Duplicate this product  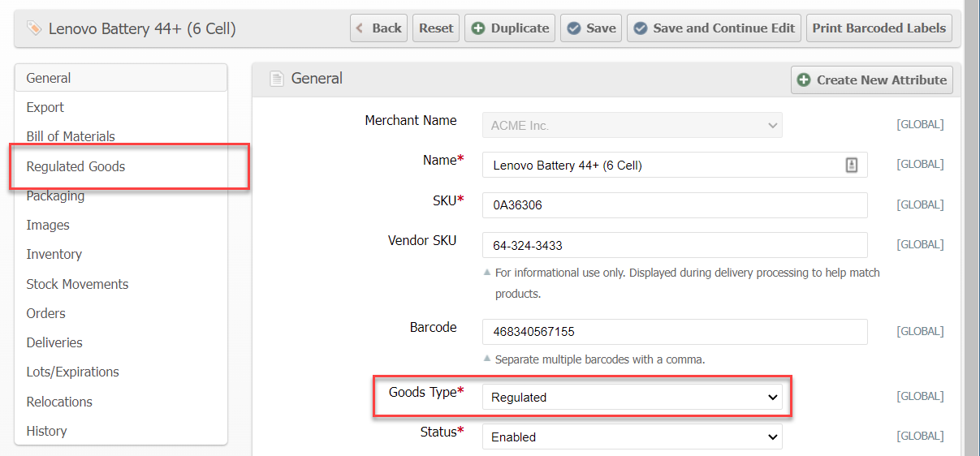pos(510,28)
